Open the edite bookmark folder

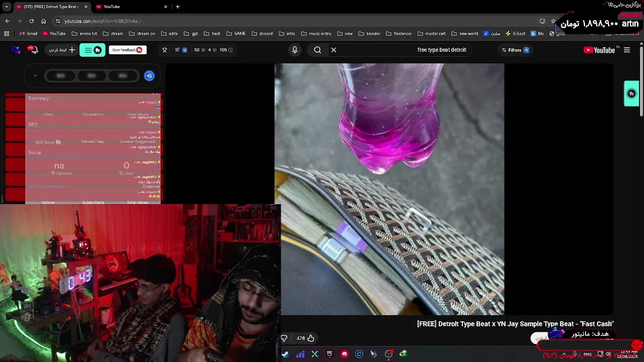coord(169,34)
